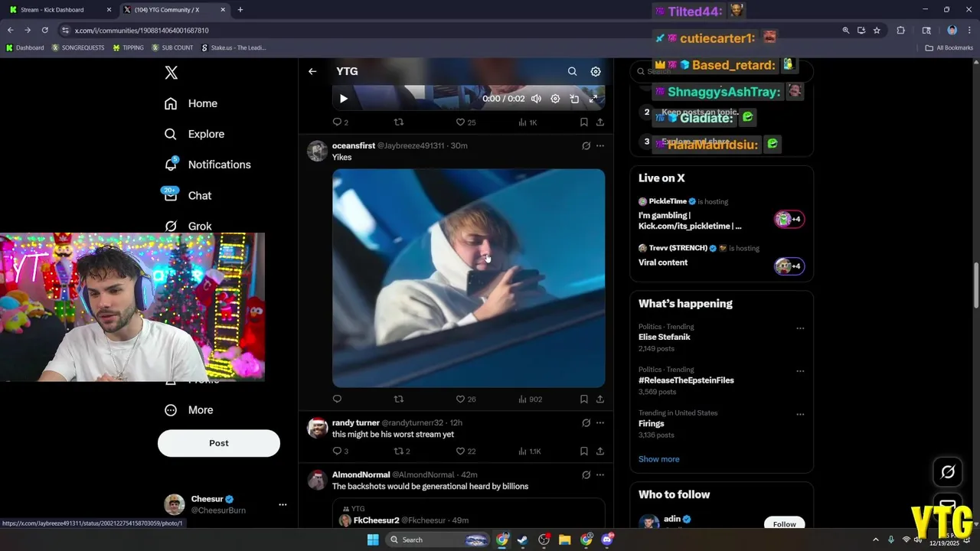980x551 pixels.
Task: Bookmark the top video post
Action: pos(584,122)
